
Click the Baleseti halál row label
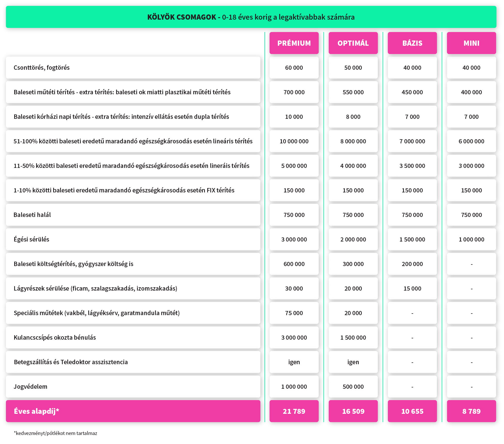pyautogui.click(x=32, y=215)
